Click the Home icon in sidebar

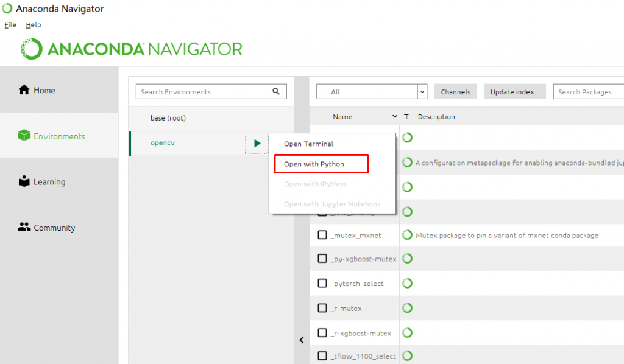[x=24, y=90]
